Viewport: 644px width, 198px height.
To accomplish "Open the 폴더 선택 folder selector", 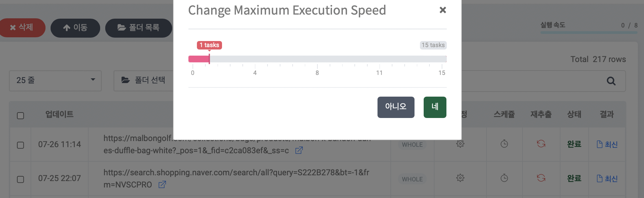I will coord(144,80).
